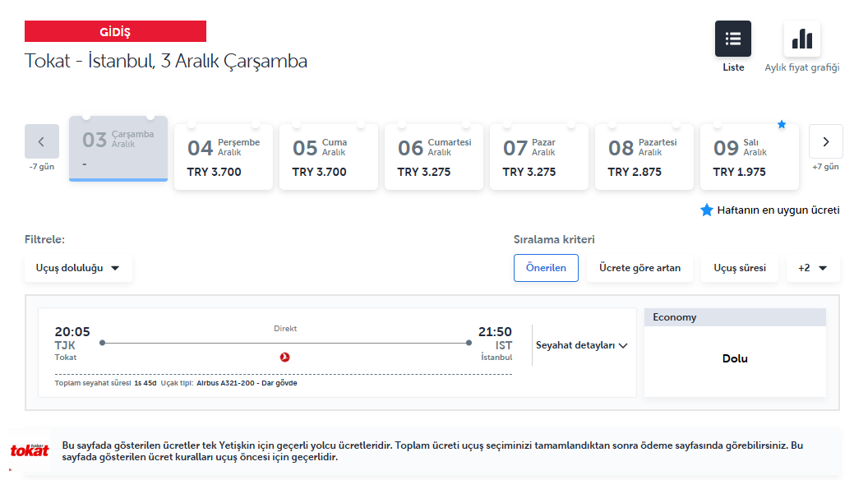Click the Sıralama kriteri label
Screen dimensions: 868x480
[x=554, y=240]
